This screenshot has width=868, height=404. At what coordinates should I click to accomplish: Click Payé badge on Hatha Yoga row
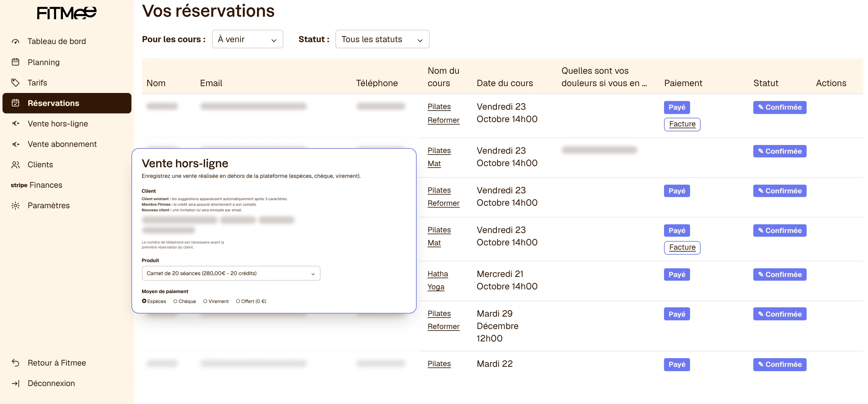point(677,275)
